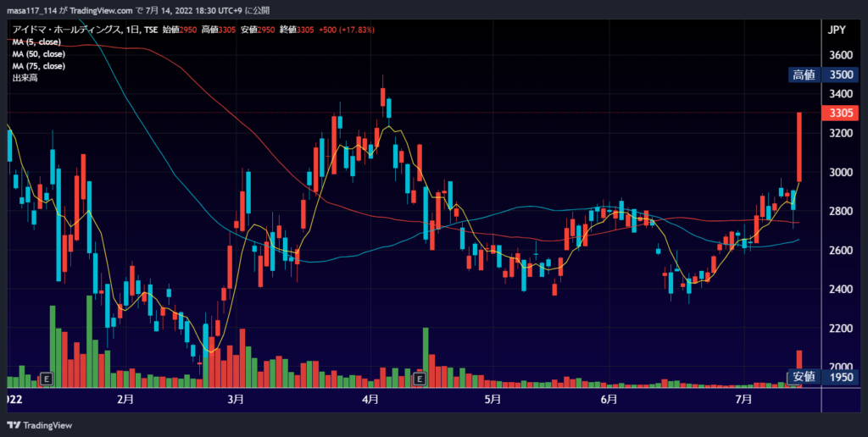Click the 始値2950 open value in legend

pos(180,30)
